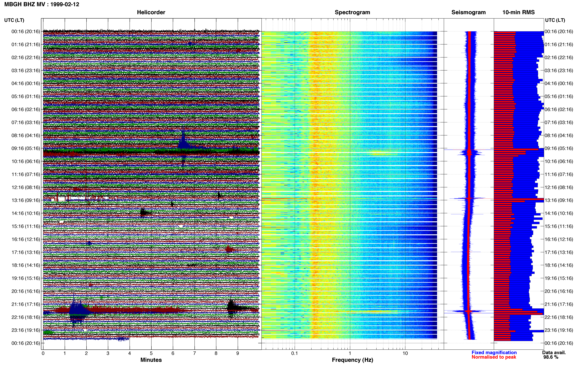Image resolution: width=588 pixels, height=368 pixels.
Task: Click left time label '02:16 (22:16)'
Action: point(26,57)
